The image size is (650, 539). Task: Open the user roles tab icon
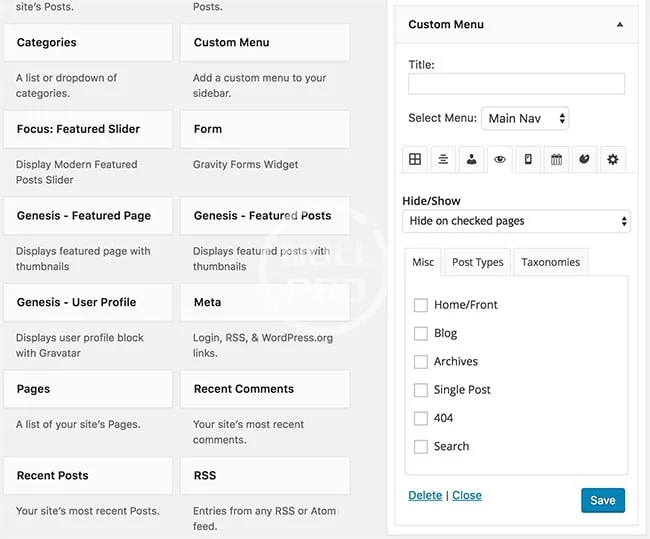(x=471, y=159)
